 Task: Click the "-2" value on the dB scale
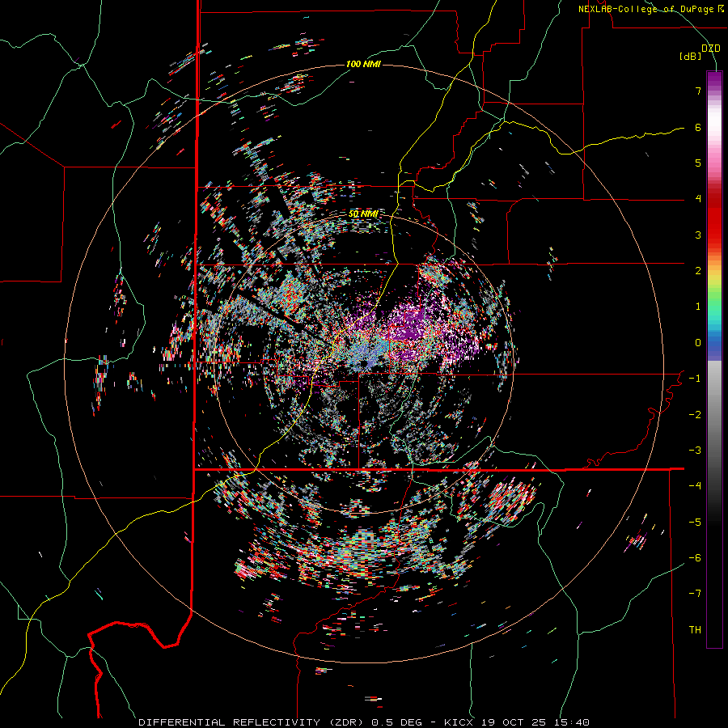[x=695, y=415]
